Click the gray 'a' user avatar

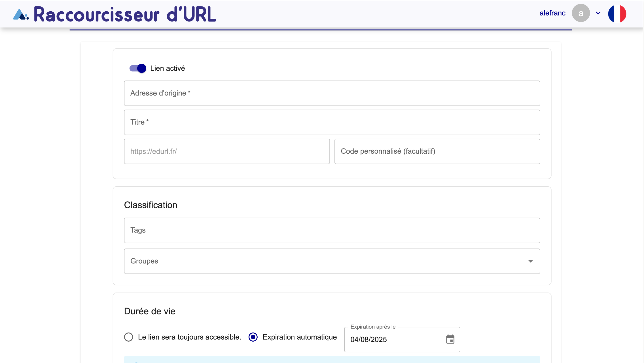click(581, 13)
